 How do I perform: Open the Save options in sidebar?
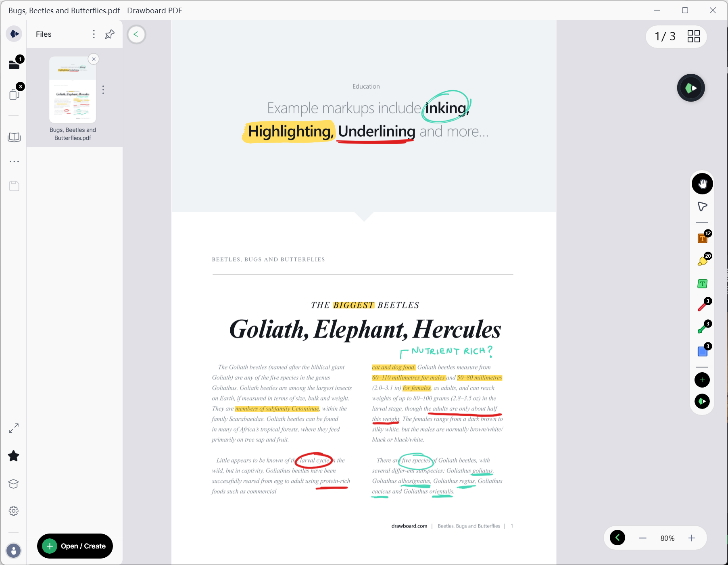click(14, 186)
